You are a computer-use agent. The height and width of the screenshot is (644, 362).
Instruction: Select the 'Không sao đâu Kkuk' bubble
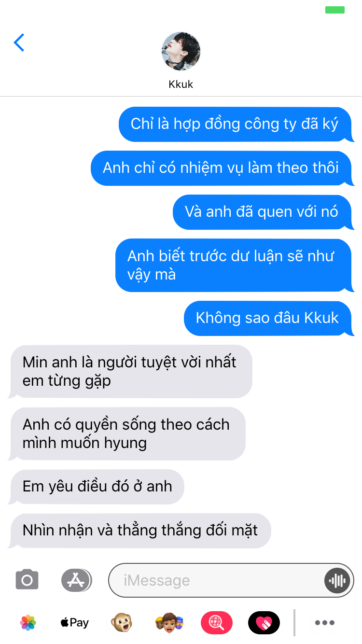(x=269, y=318)
